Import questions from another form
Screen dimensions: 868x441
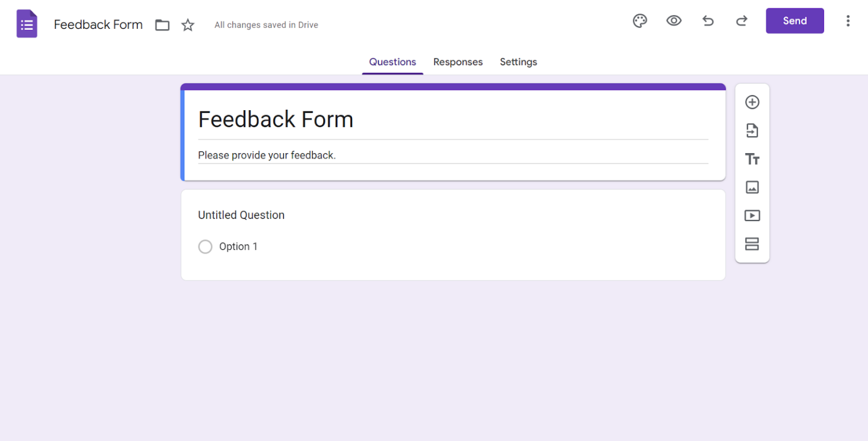point(752,130)
